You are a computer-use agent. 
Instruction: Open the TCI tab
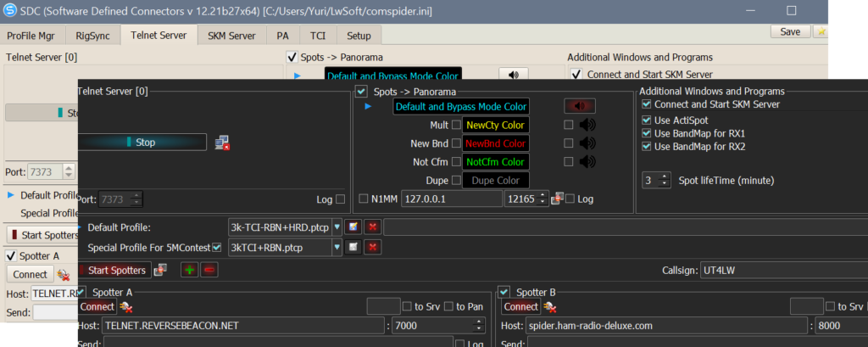[318, 36]
